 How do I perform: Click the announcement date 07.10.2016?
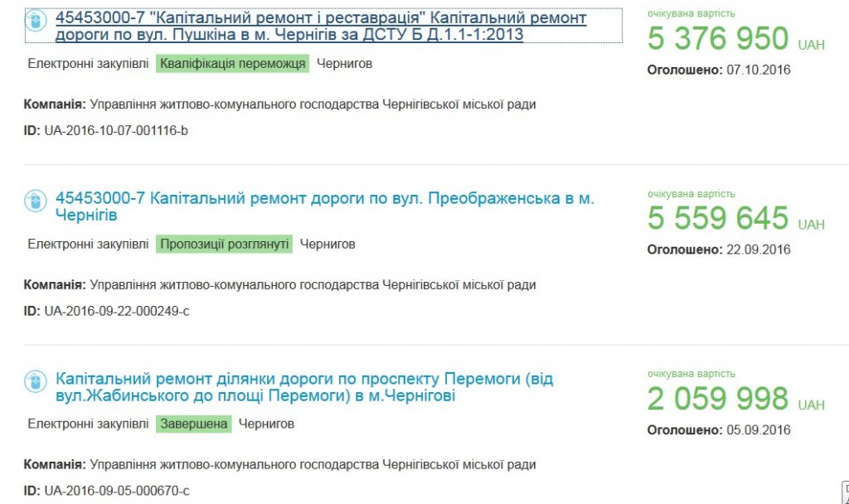click(758, 70)
